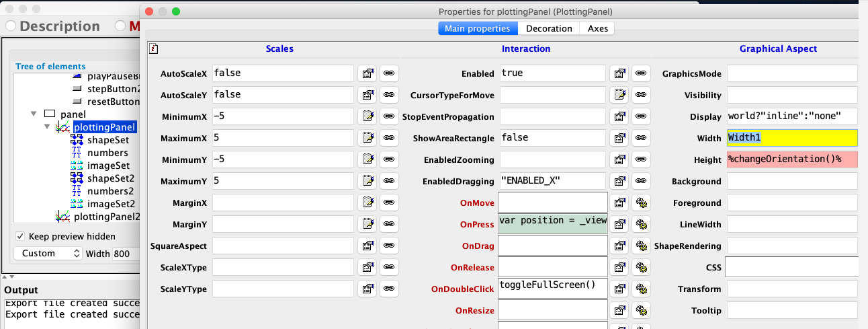Screen dimensions: 868x329
Task: Click the info icon beside Scales
Action: pyautogui.click(x=154, y=48)
